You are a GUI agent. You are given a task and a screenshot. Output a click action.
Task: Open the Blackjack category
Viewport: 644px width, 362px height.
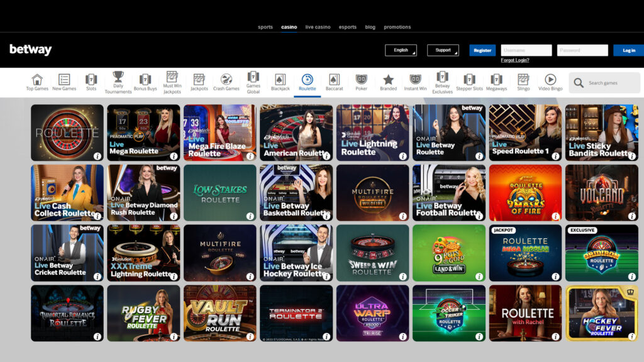coord(280,82)
